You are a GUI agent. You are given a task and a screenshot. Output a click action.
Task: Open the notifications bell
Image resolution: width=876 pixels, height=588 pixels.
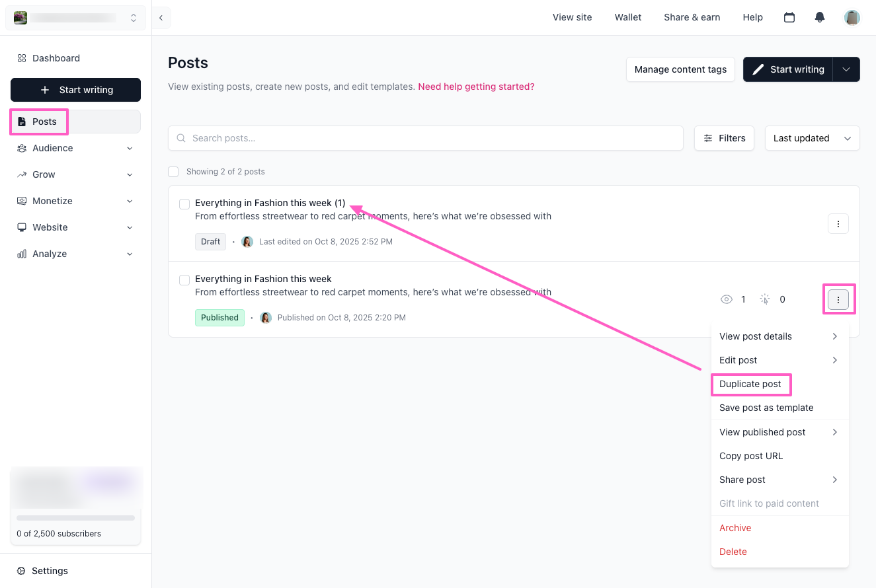coord(820,18)
